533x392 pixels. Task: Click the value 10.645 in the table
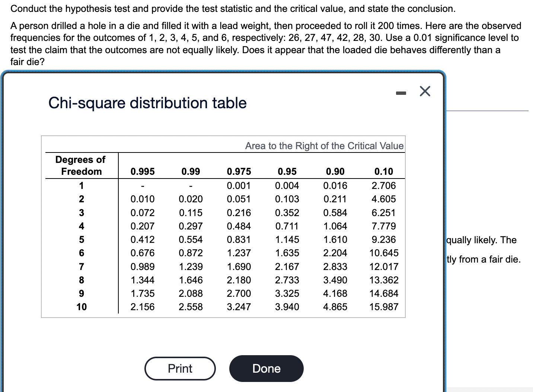pyautogui.click(x=384, y=253)
